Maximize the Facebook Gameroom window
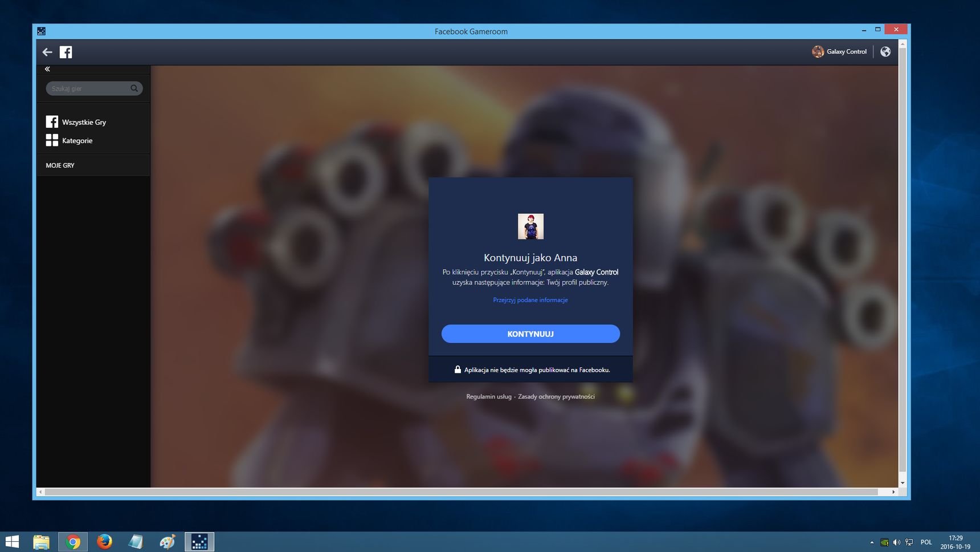Image resolution: width=980 pixels, height=552 pixels. coord(878,30)
